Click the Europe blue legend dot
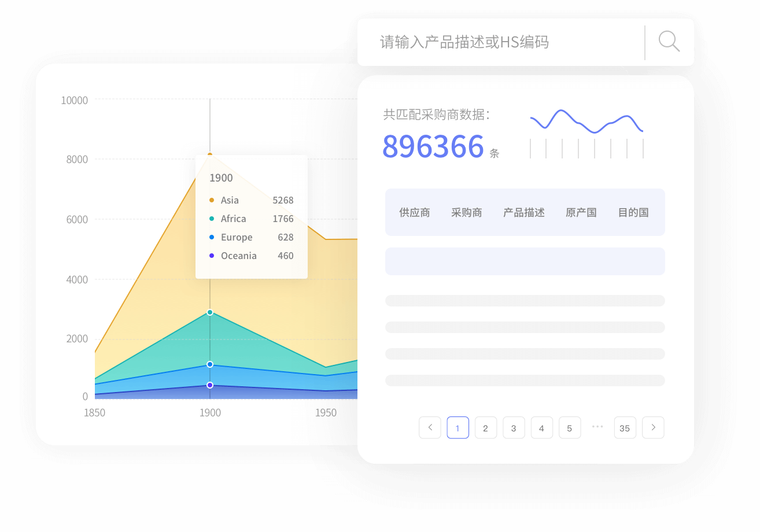The height and width of the screenshot is (532, 760). [212, 237]
